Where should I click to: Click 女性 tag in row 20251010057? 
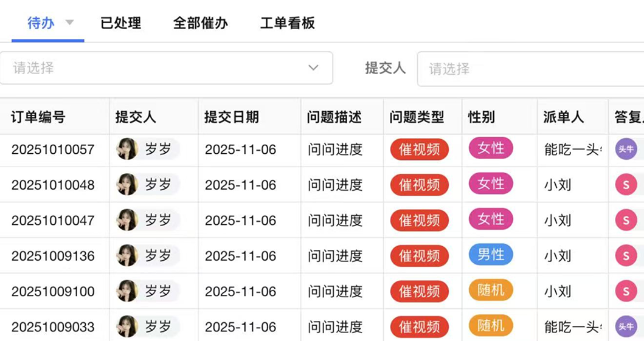[491, 148]
